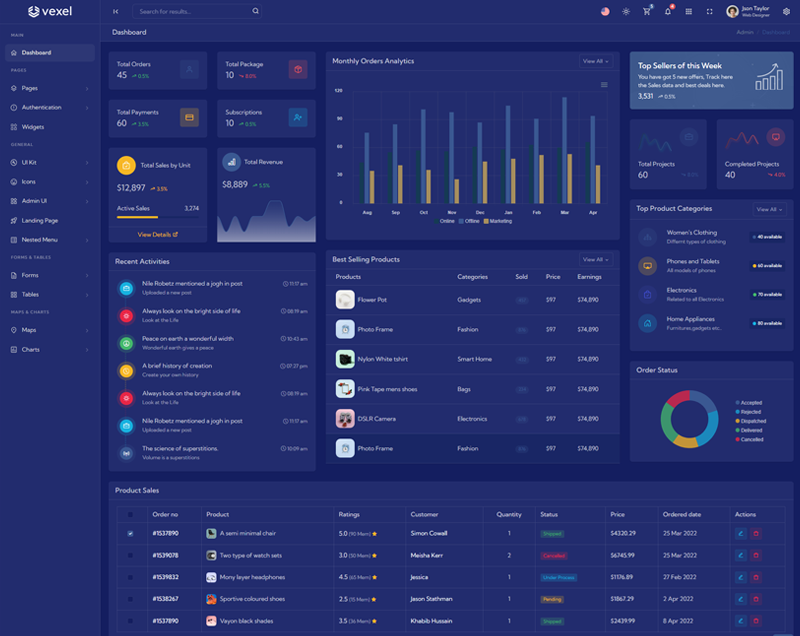Click the US flag language icon
This screenshot has height=636, width=800.
click(x=605, y=11)
